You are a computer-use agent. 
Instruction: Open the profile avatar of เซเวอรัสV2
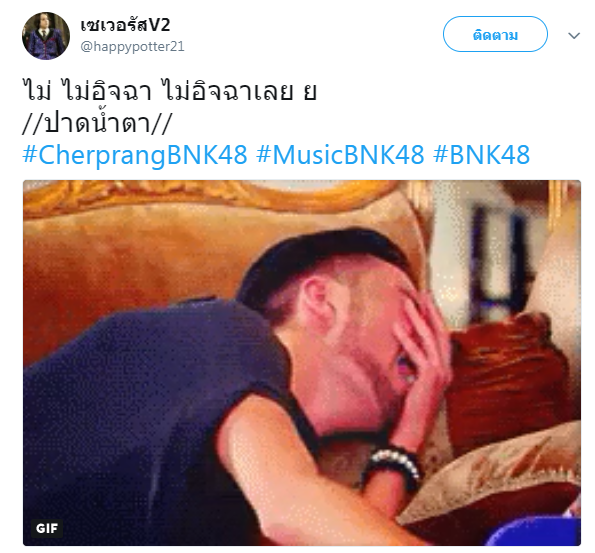46,36
